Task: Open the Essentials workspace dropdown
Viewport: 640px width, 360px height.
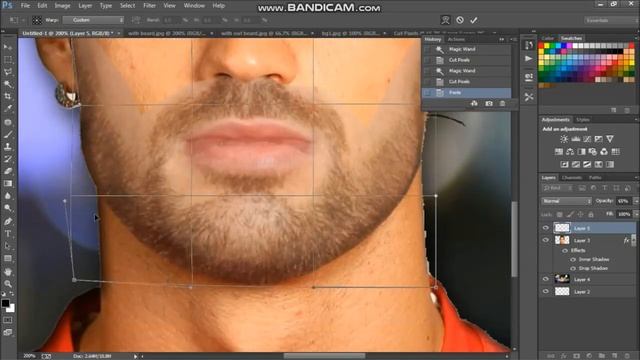Action: tap(610, 20)
